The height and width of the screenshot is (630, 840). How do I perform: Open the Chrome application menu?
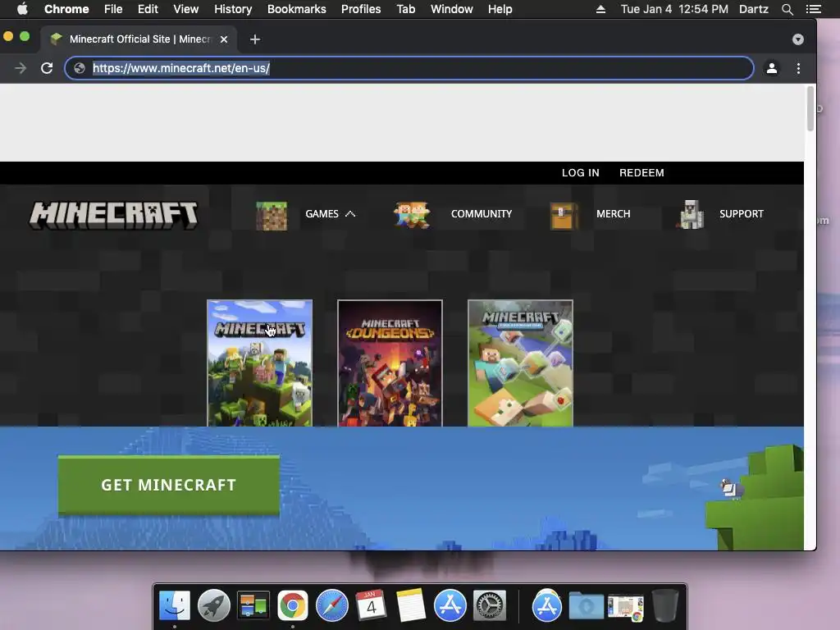[66, 9]
